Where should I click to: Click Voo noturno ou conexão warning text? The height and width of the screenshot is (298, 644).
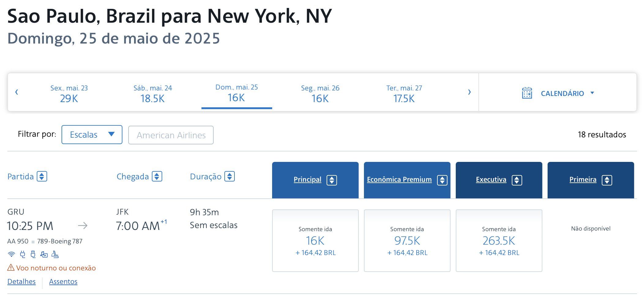click(56, 268)
